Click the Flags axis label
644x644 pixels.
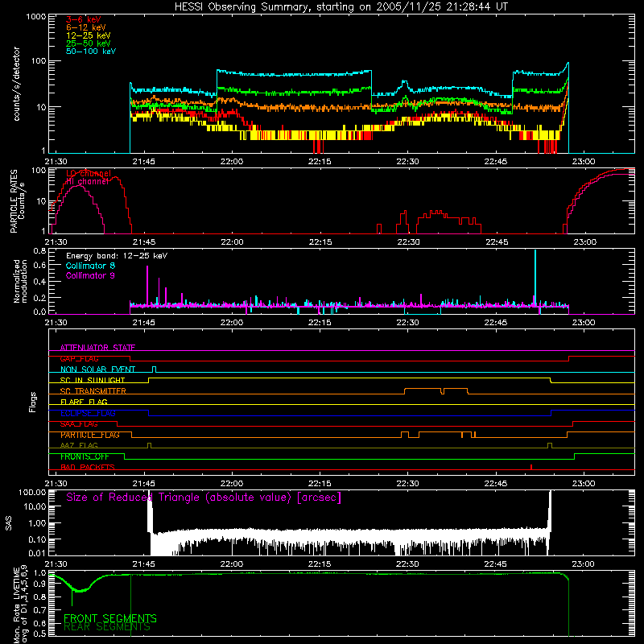pyautogui.click(x=32, y=402)
